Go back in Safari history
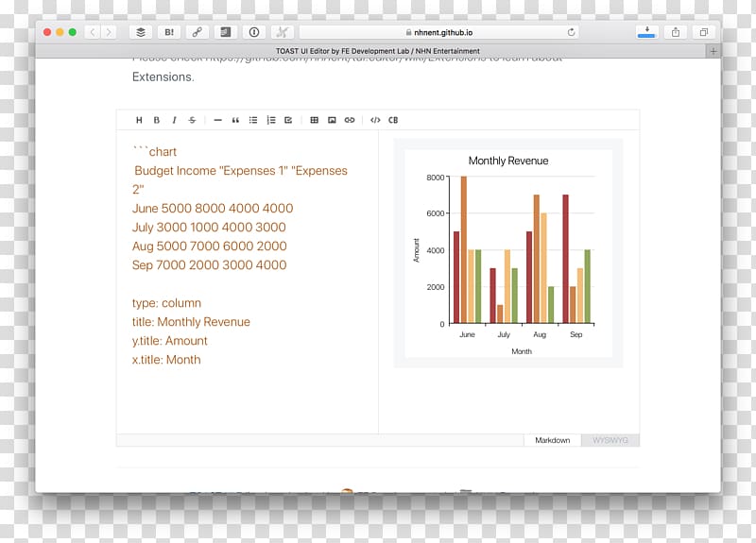Image resolution: width=756 pixels, height=543 pixels. 93,32
